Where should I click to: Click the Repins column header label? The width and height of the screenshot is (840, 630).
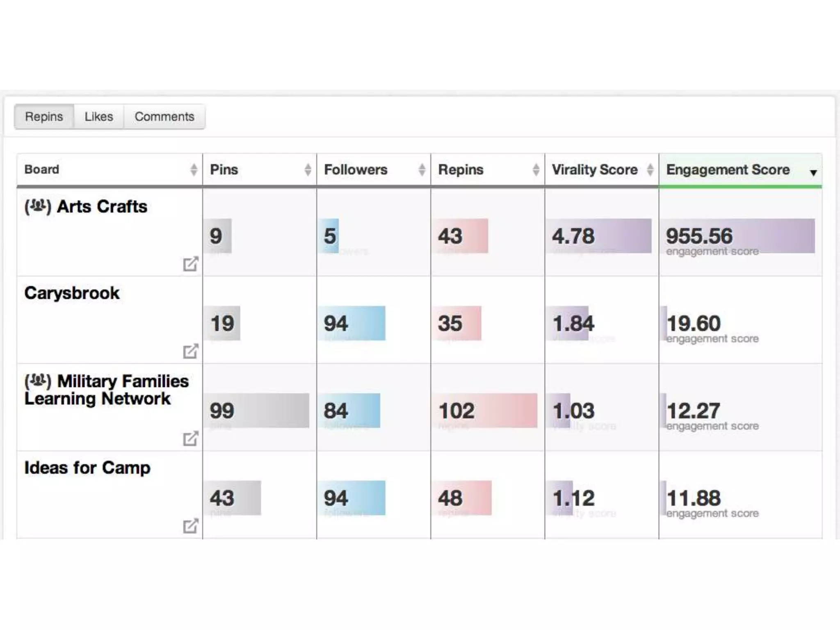(x=461, y=169)
